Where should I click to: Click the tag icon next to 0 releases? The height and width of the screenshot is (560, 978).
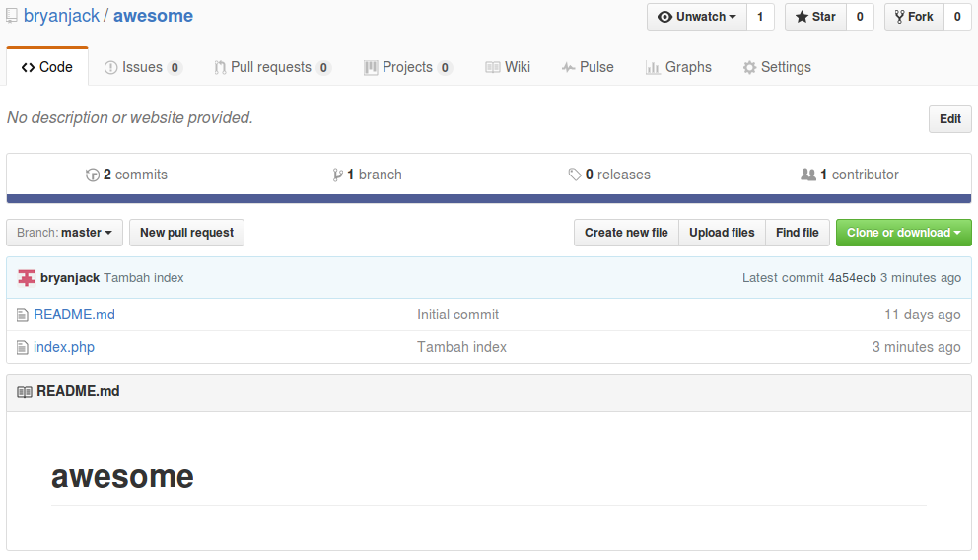[575, 175]
